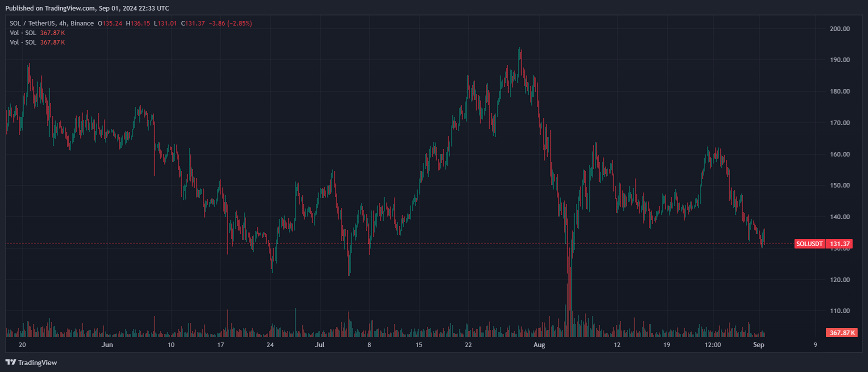Click the Published on TradingView.com header text
Viewport: 868px width, 372px height.
pyautogui.click(x=87, y=8)
